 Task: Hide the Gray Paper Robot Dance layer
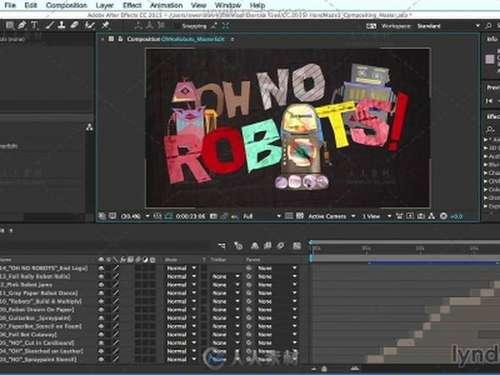[x=101, y=293]
